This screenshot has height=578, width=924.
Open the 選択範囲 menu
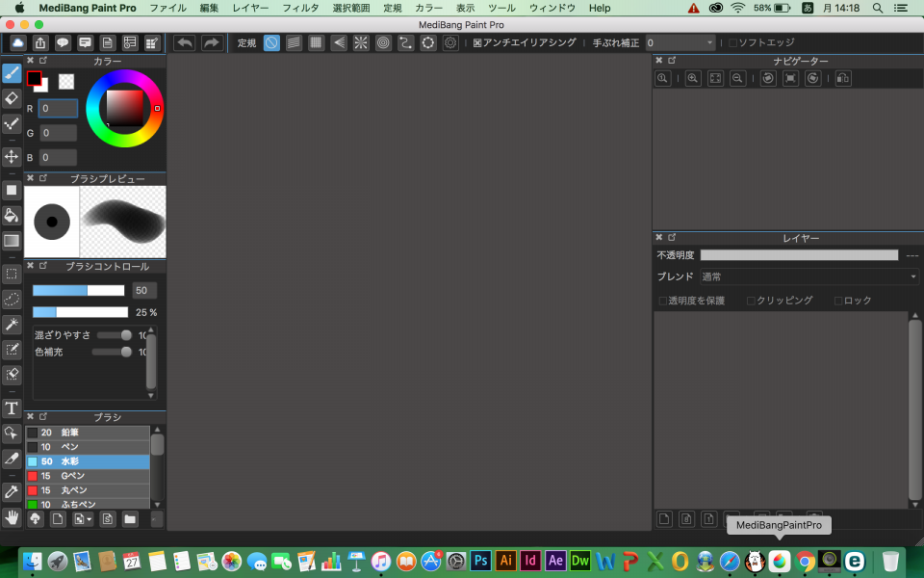point(351,9)
